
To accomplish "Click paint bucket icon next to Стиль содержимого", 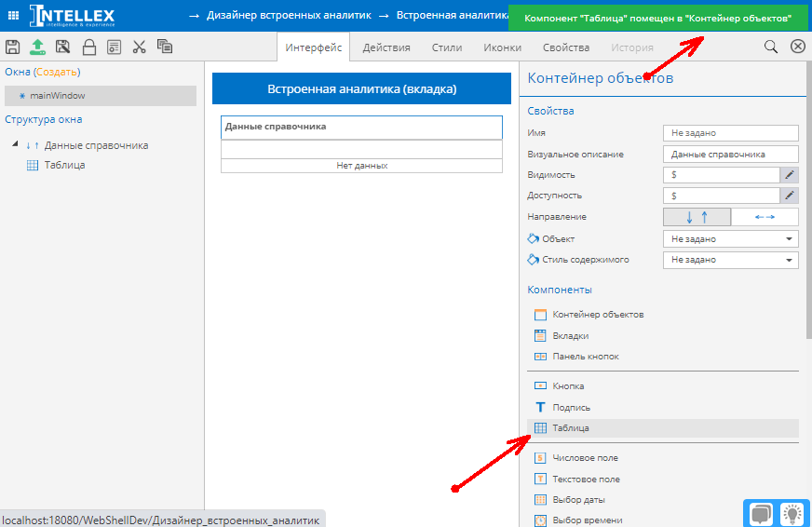I will [533, 260].
